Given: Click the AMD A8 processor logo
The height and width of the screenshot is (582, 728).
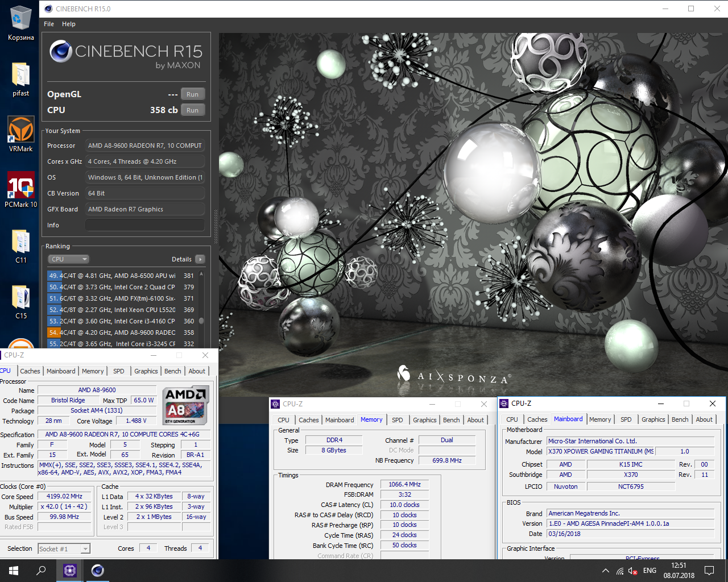Looking at the screenshot, I should click(x=186, y=405).
